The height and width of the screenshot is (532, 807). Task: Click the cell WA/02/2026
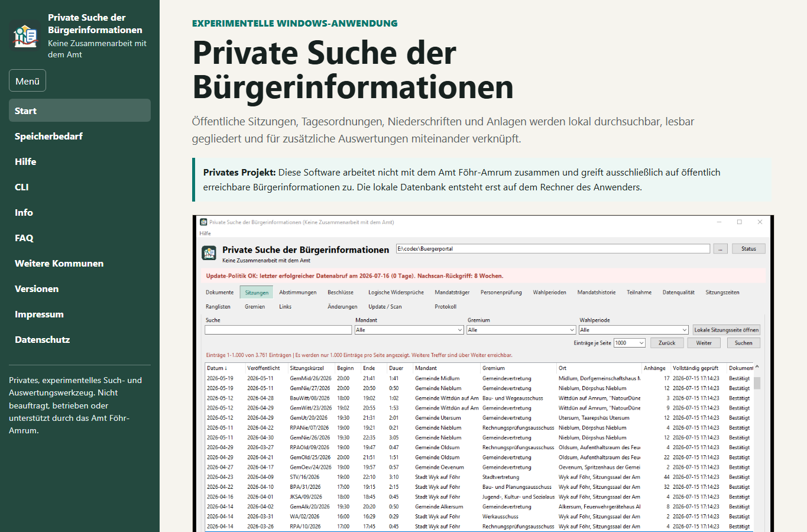(x=304, y=517)
